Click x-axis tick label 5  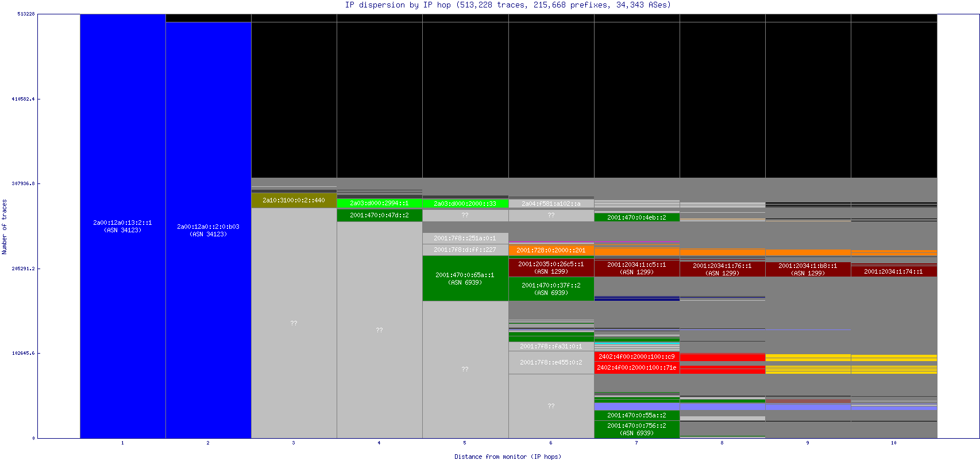click(465, 443)
